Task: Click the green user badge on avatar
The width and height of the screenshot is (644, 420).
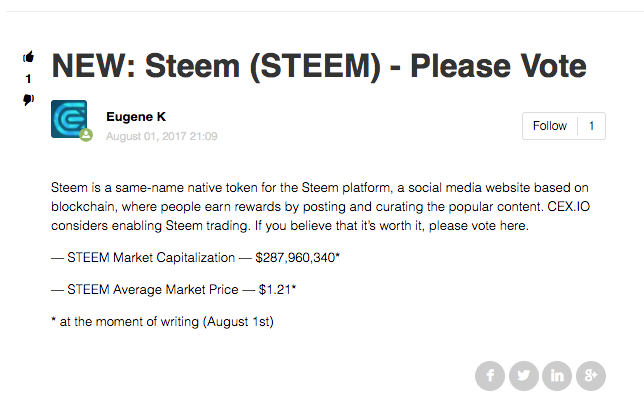Action: click(x=86, y=135)
